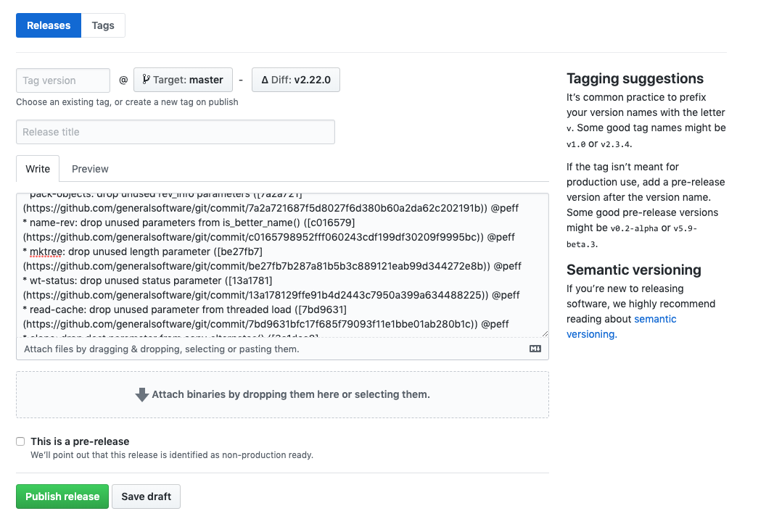Click Save draft
Image resolution: width=766 pixels, height=532 pixels.
click(146, 496)
